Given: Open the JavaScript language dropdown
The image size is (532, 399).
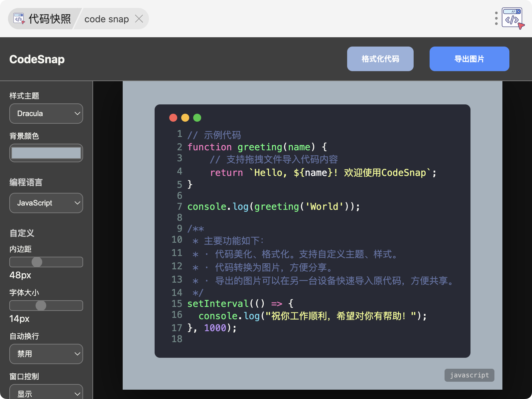Looking at the screenshot, I should (46, 203).
